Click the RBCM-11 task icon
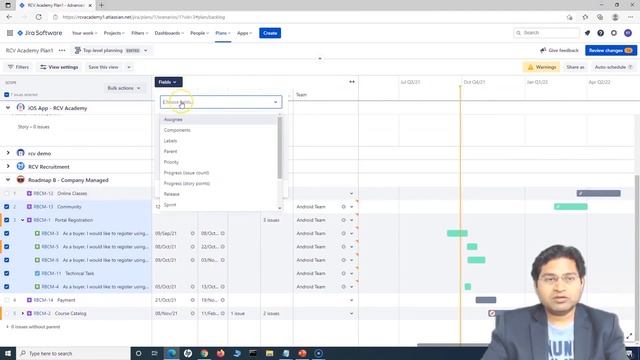Viewport: 640px width, 360px height. click(37, 273)
